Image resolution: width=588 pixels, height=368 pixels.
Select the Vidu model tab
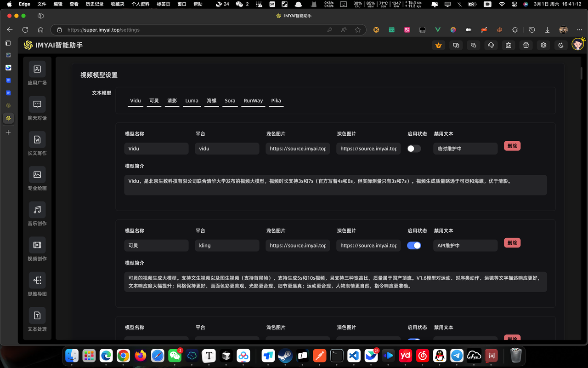[136, 101]
